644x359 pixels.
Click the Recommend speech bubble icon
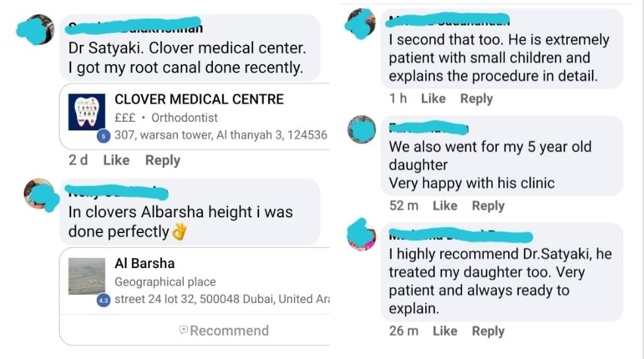[x=184, y=330]
